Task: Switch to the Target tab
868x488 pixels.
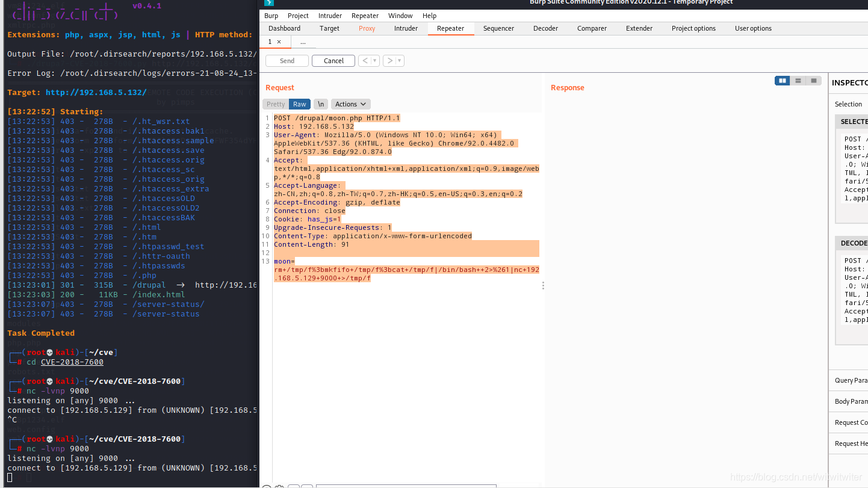Action: [329, 28]
